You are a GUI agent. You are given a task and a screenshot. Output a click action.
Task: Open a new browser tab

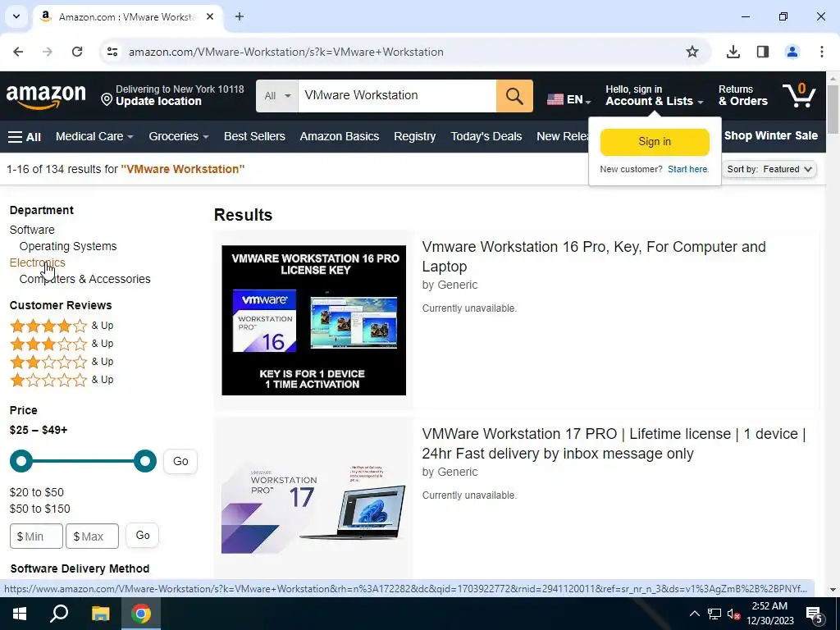tap(240, 16)
